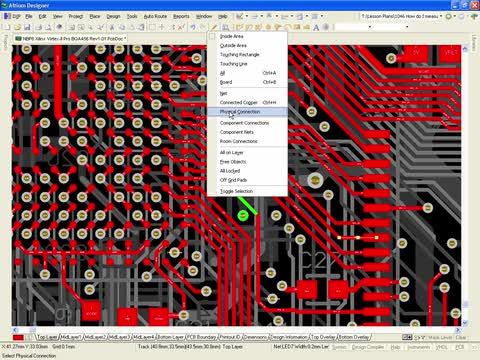Viewport: 480px width, 360px height.
Task: Choose Connected Copper menu entry
Action: click(x=247, y=102)
